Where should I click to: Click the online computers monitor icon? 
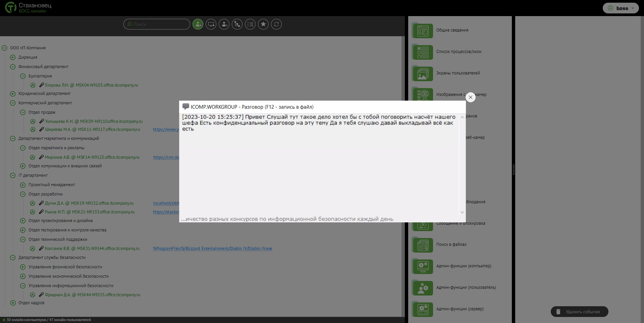[211, 24]
